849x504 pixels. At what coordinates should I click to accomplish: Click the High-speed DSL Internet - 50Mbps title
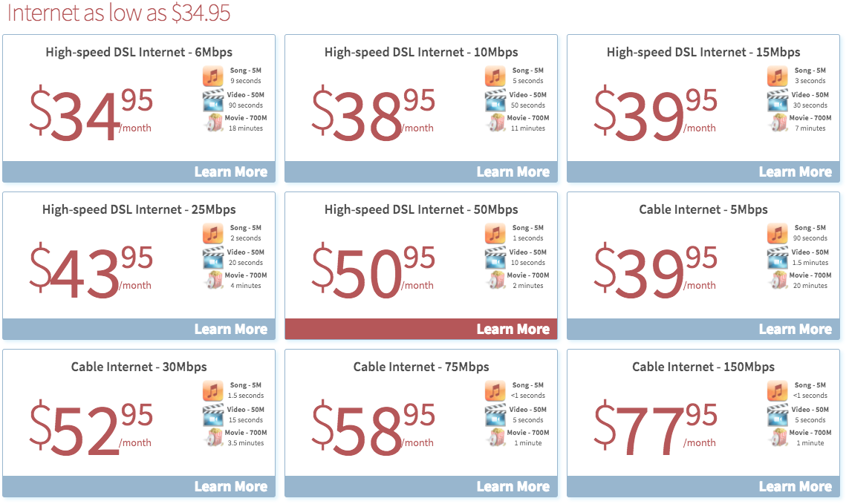pos(421,209)
